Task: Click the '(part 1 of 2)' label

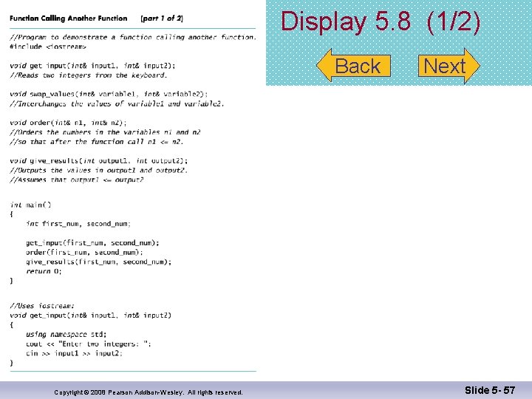Action: [162, 18]
